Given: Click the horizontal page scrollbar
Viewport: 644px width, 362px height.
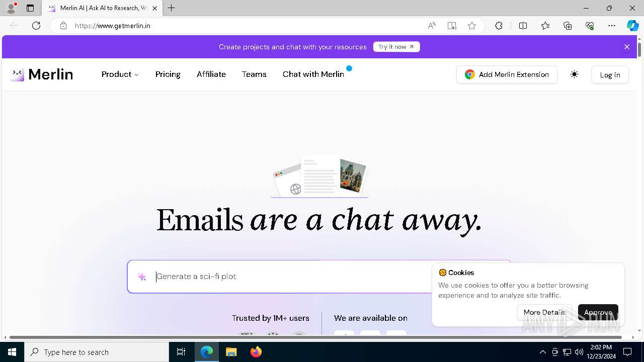Looking at the screenshot, I should [x=316, y=337].
